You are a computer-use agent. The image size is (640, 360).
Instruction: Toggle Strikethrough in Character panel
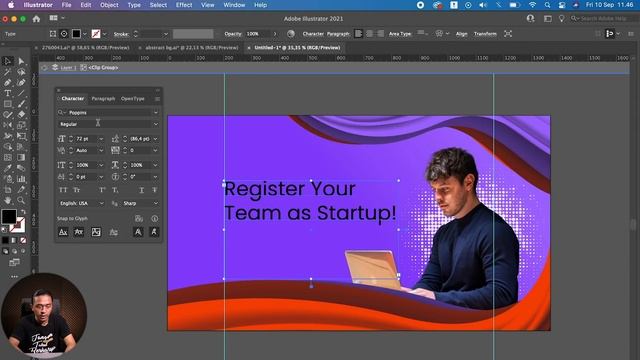coord(155,190)
